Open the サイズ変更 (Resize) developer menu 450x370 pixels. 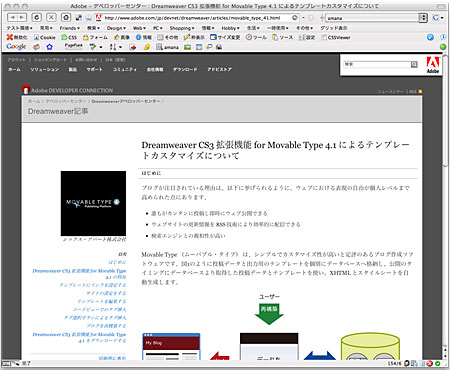click(x=225, y=37)
